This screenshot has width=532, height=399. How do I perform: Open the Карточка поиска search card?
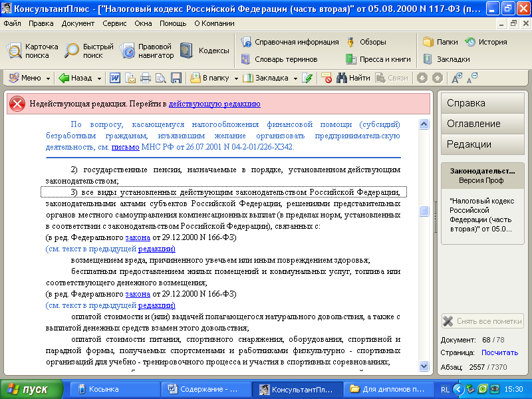tap(32, 51)
